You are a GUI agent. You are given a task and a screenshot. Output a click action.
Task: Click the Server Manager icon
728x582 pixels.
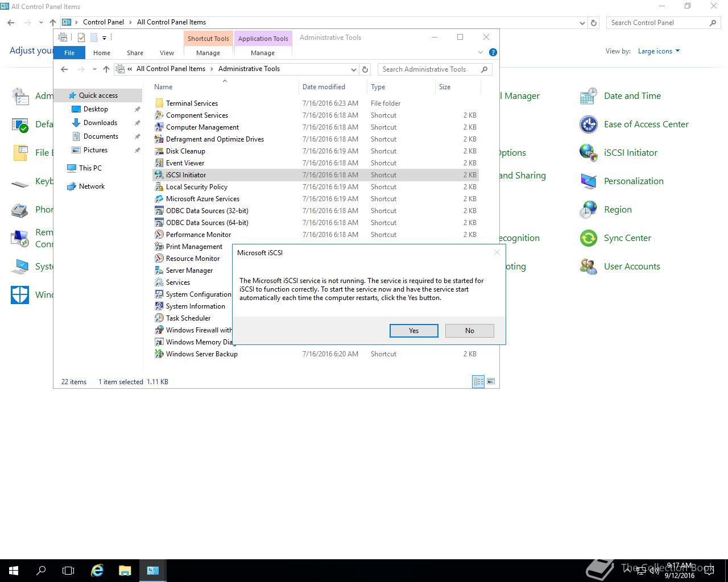159,271
